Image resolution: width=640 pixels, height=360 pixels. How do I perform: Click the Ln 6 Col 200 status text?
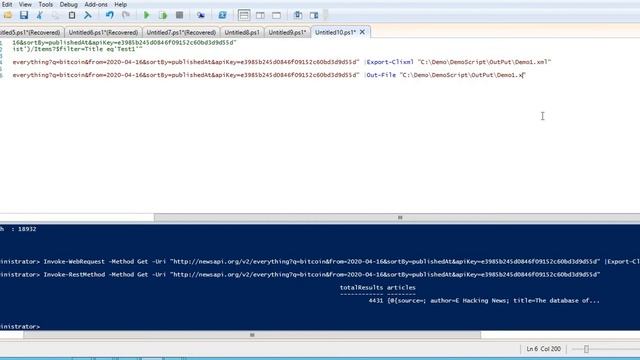tap(543, 349)
